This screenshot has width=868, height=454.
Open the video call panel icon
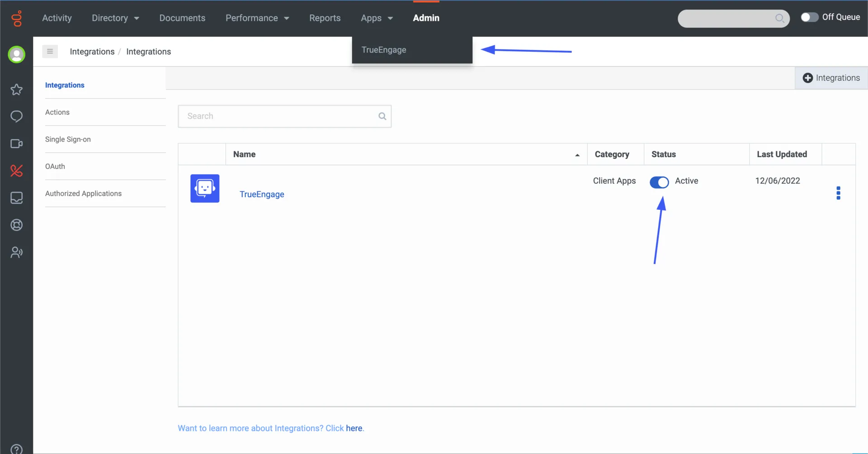17,144
